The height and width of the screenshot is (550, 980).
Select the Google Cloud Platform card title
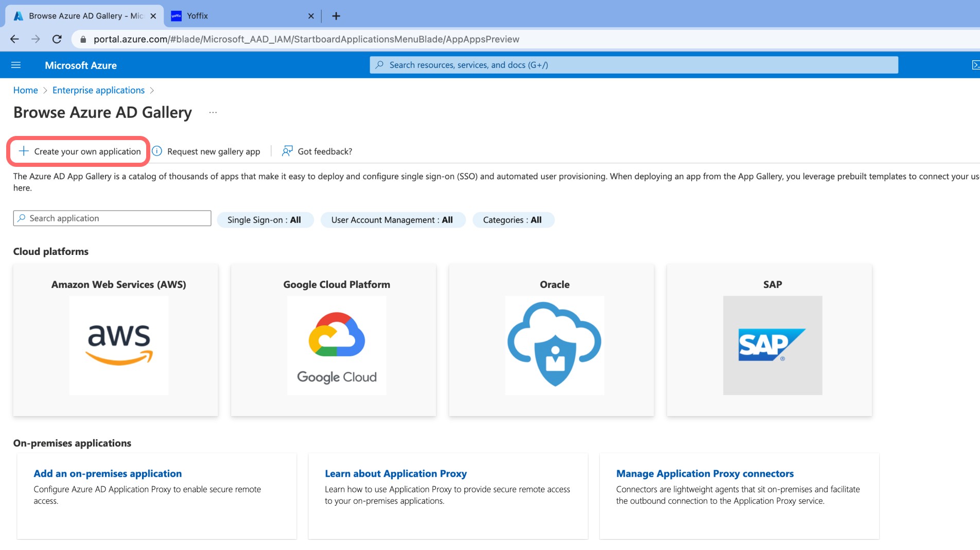337,284
